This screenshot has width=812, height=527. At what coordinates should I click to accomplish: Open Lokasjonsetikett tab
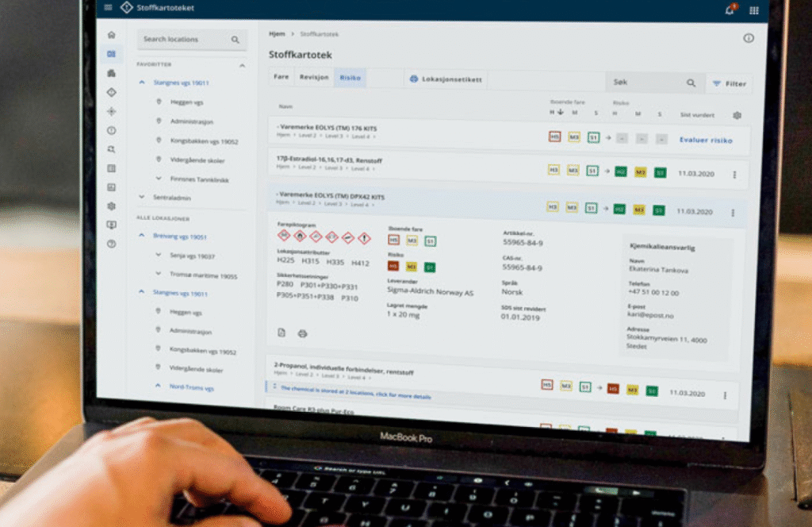(446, 79)
